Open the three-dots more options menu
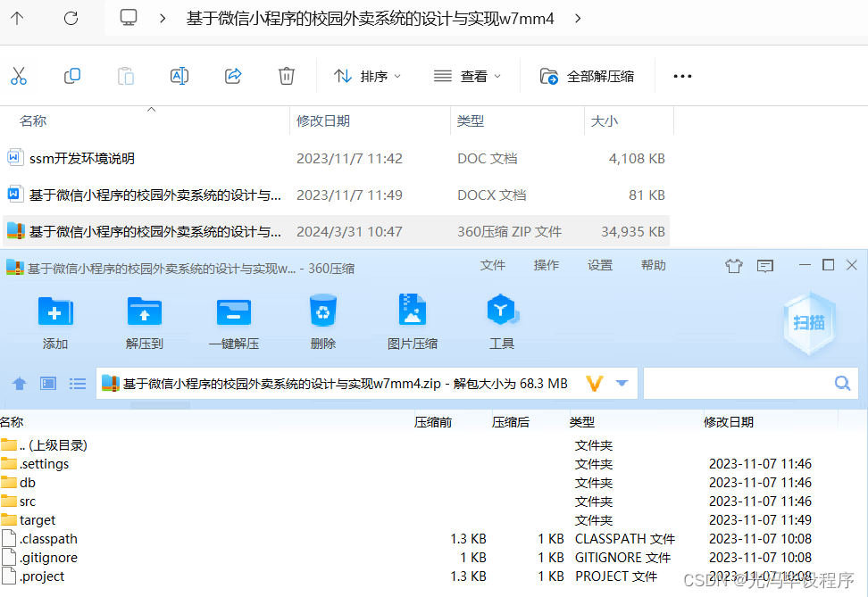868x597 pixels. [x=682, y=77]
